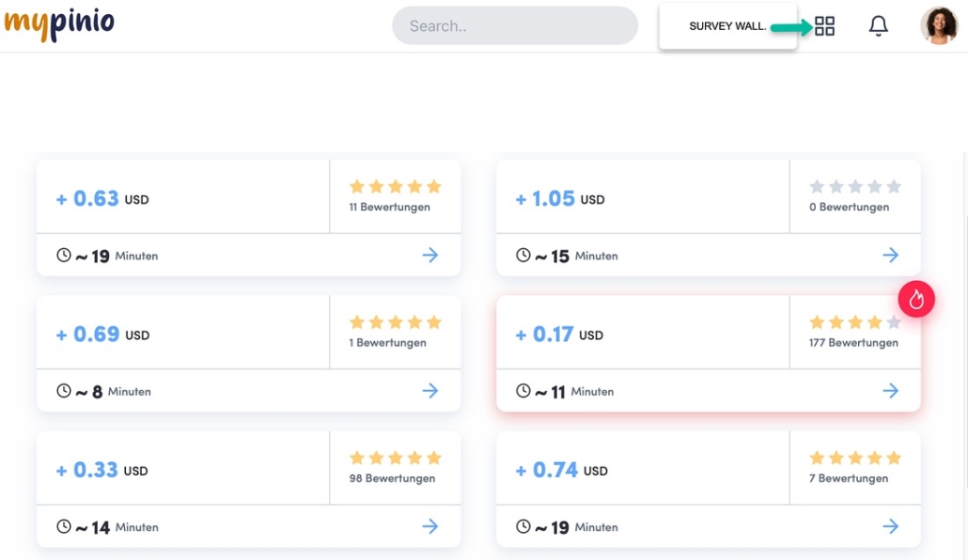Click the mypinio logo
This screenshot has height=560, width=968.
click(x=59, y=22)
